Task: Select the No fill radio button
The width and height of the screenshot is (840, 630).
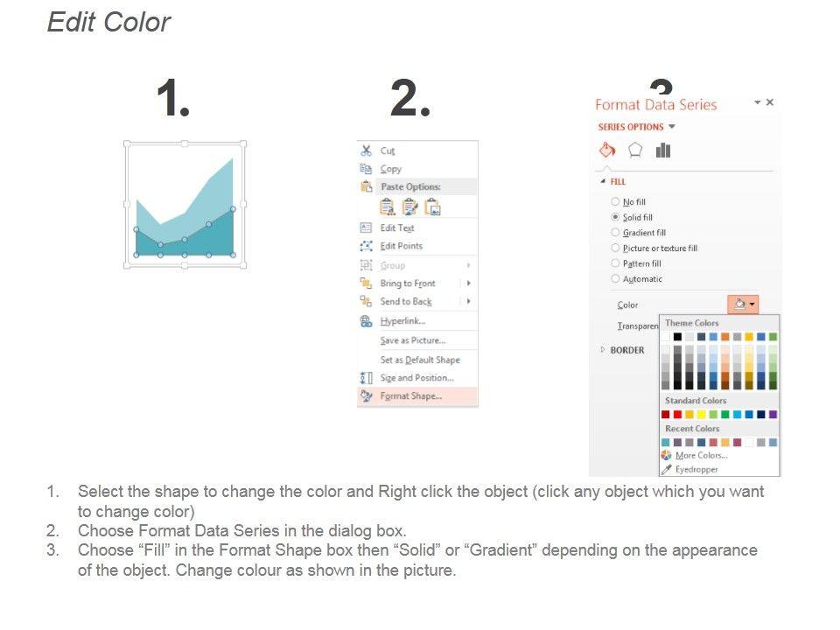Action: tap(616, 202)
